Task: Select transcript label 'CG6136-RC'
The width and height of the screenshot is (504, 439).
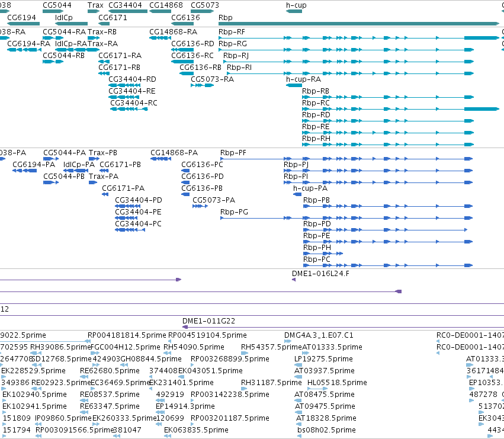Action: [x=192, y=56]
